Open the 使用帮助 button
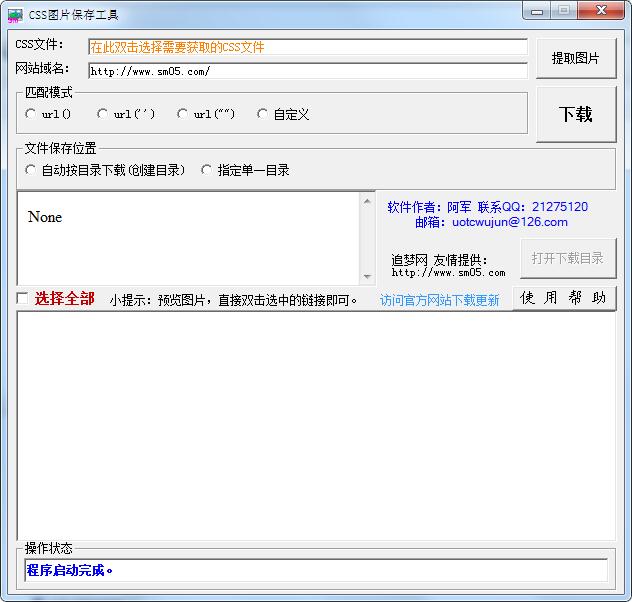632x602 pixels. coord(564,298)
